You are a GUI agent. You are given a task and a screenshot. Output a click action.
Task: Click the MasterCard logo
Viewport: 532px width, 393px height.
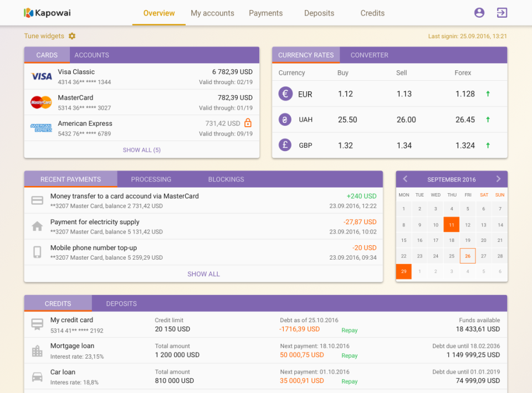pos(41,102)
